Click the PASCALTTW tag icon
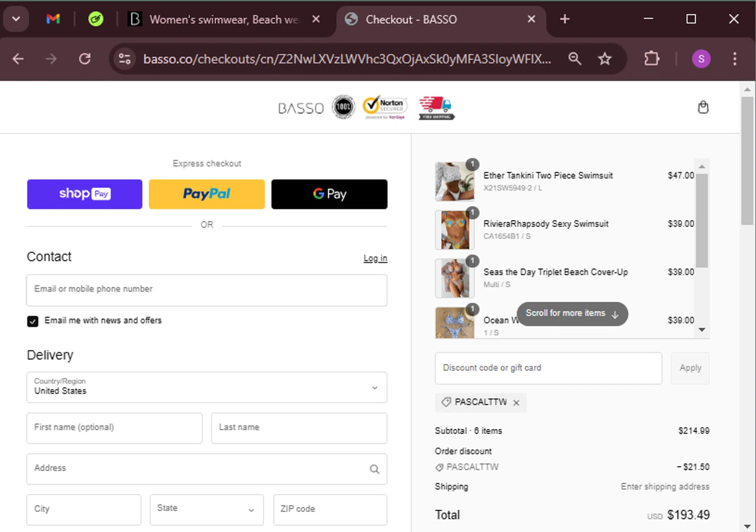The image size is (756, 532). [446, 402]
